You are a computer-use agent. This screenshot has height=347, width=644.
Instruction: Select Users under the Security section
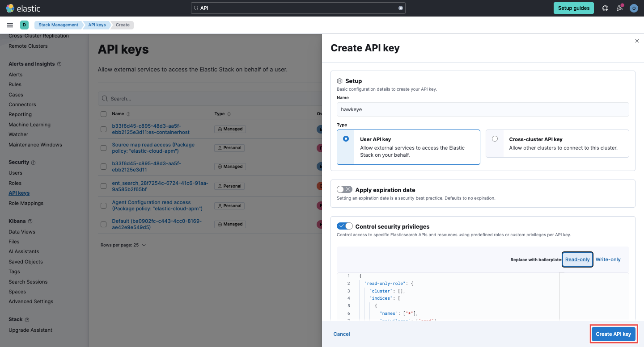point(16,172)
